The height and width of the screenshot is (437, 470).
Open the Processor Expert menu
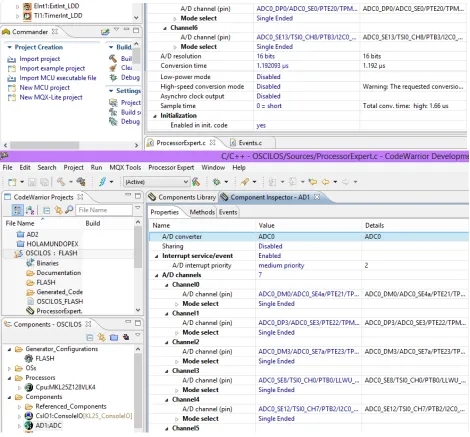pos(171,167)
